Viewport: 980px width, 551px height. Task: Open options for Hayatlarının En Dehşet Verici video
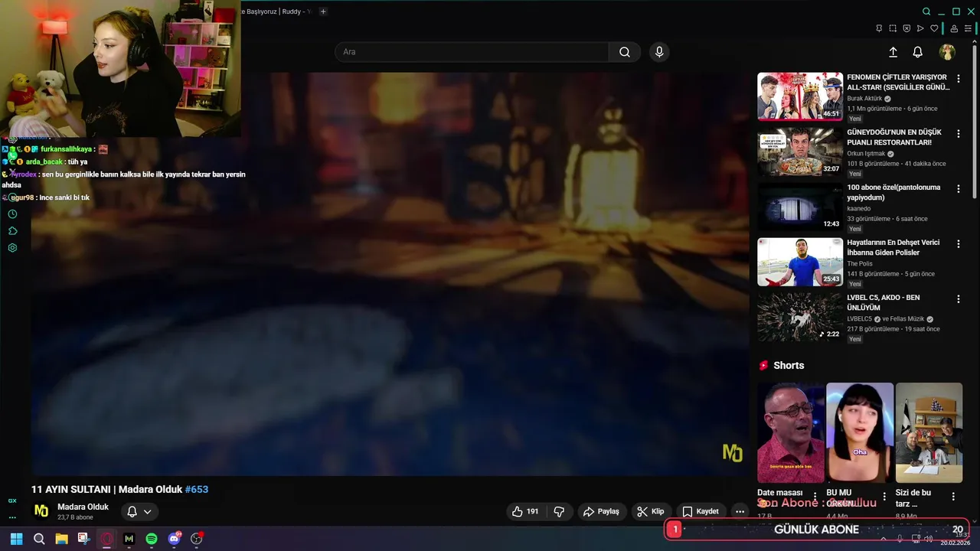pos(958,243)
